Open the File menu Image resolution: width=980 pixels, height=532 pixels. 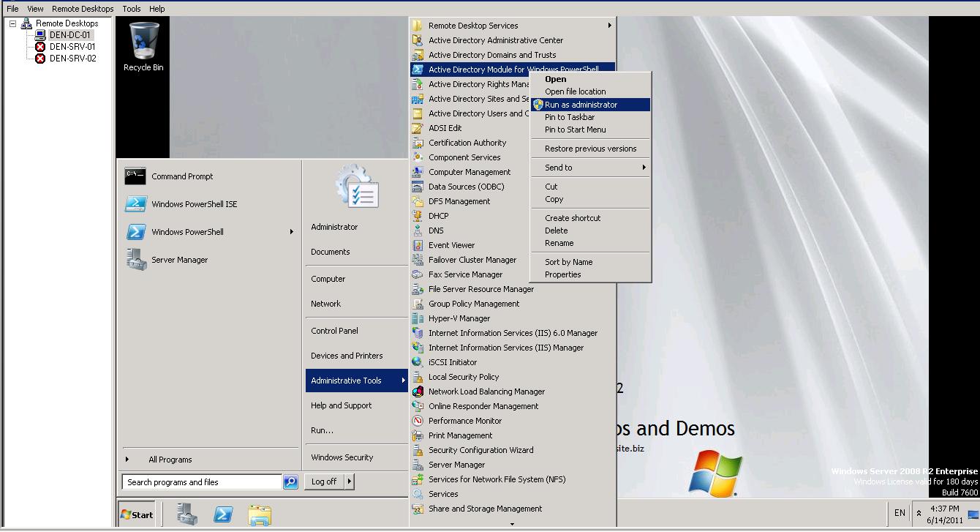(12, 9)
